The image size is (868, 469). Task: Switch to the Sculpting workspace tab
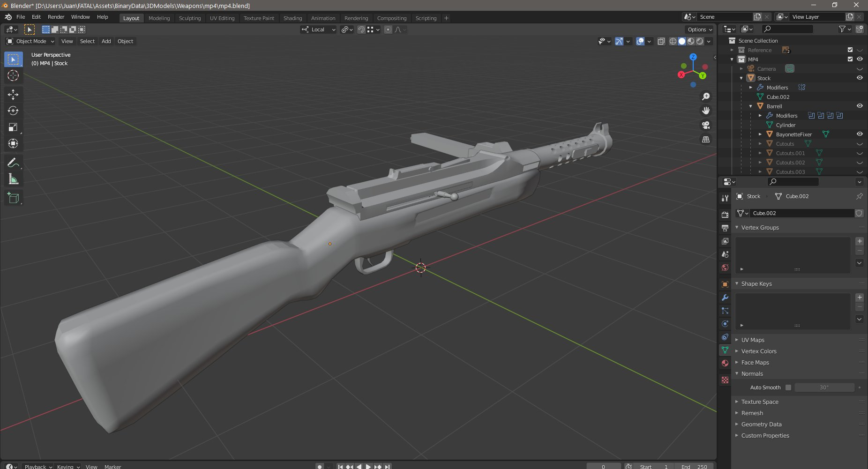click(x=190, y=18)
